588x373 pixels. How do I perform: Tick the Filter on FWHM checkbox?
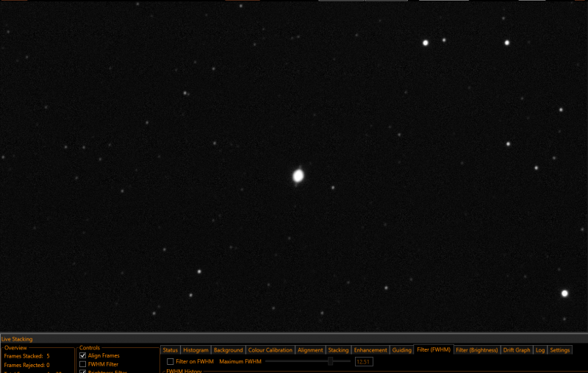click(171, 361)
